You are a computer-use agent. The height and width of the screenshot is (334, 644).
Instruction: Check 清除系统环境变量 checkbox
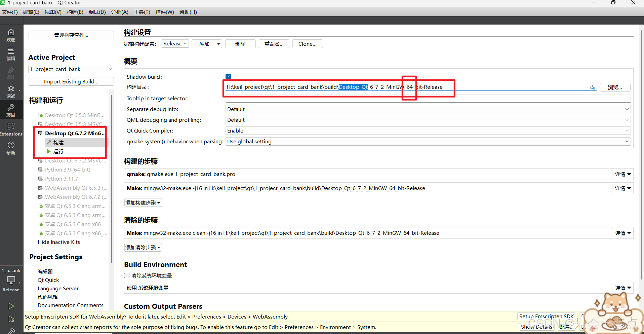(x=127, y=275)
